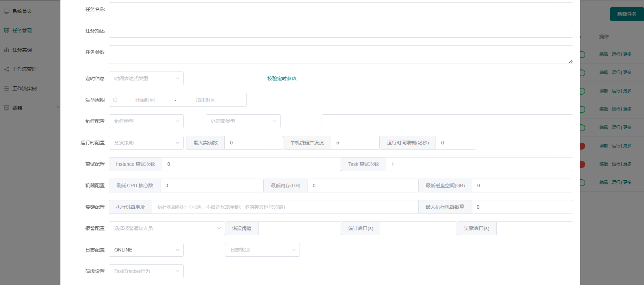Open the 选择报警通知人员 dropdown
This screenshot has width=644, height=285.
click(167, 228)
